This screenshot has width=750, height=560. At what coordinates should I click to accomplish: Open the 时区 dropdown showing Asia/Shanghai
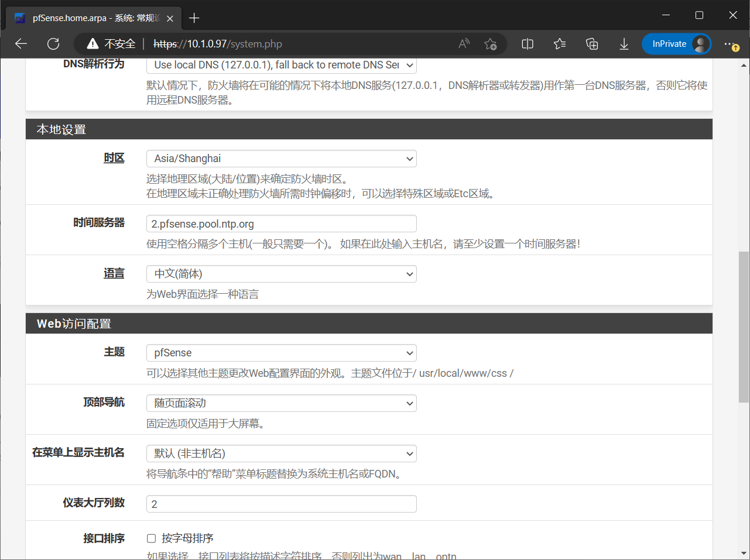click(281, 159)
